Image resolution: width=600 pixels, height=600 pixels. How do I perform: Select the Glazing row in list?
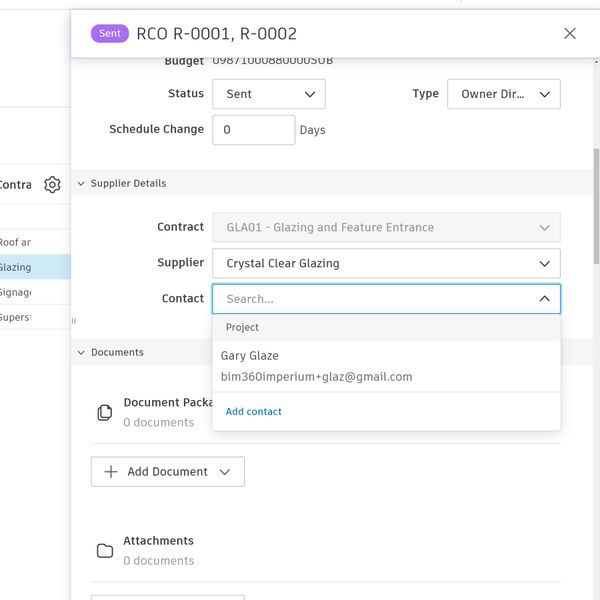point(30,267)
